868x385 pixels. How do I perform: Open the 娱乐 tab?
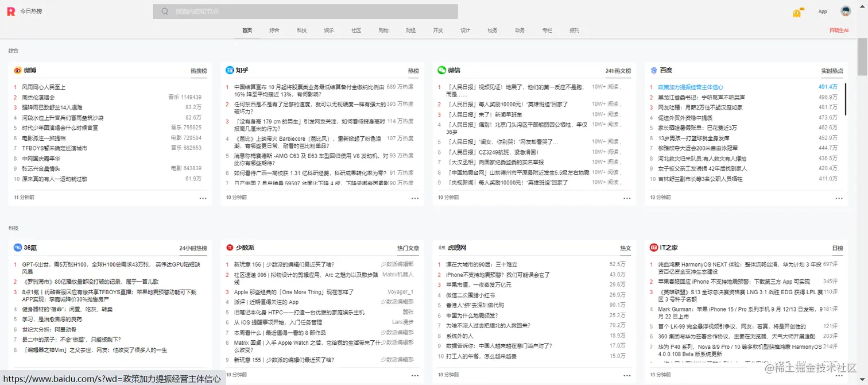pos(329,30)
